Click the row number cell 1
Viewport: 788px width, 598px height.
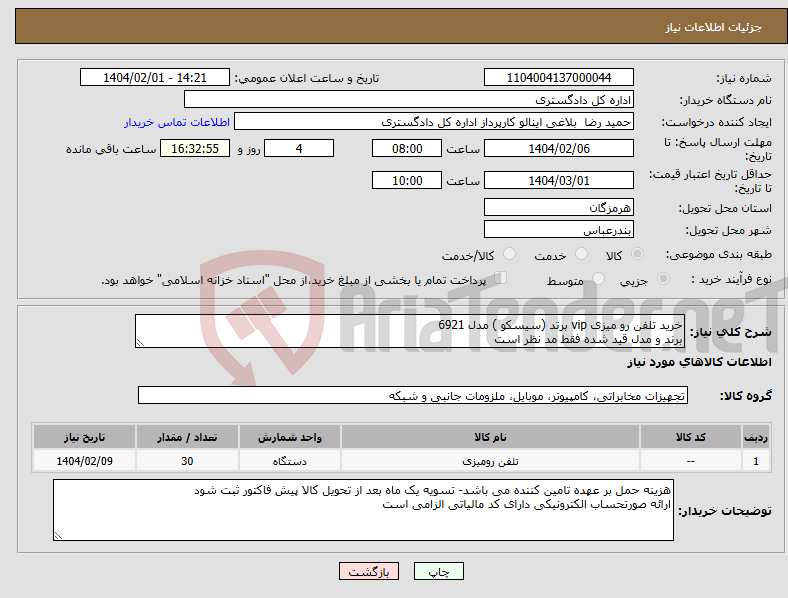tap(756, 461)
